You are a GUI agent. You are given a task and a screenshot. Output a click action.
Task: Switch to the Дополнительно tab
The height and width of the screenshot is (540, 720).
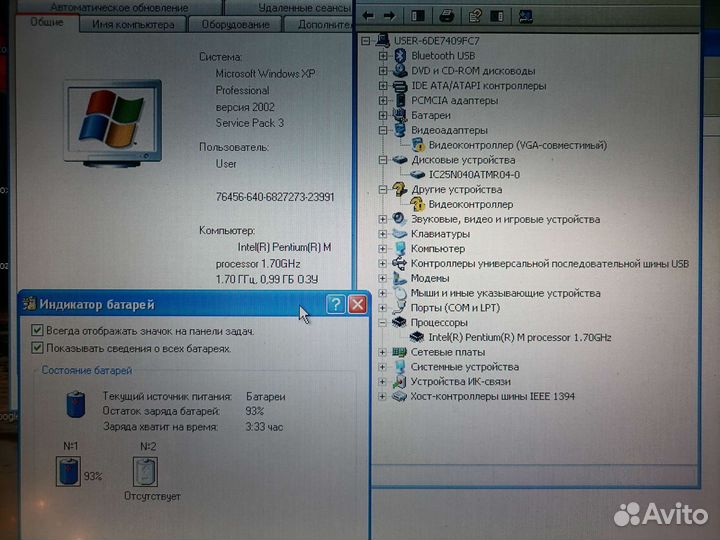click(320, 24)
